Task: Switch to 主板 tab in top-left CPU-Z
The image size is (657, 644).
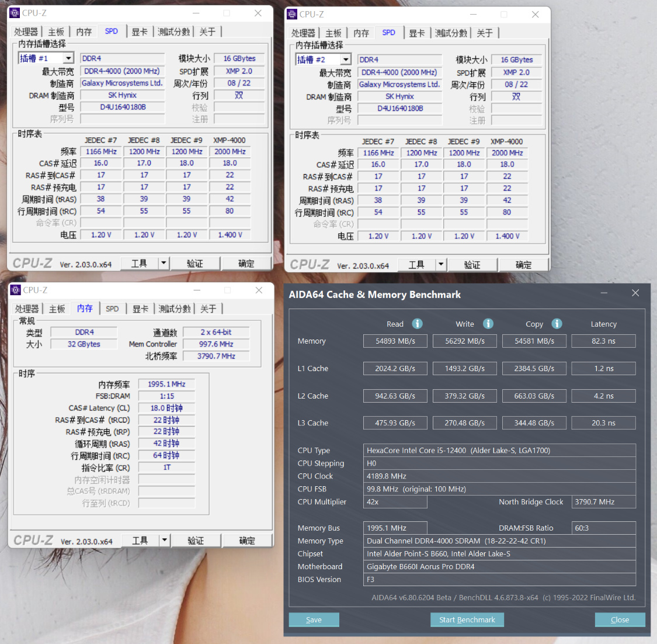Action: tap(56, 32)
